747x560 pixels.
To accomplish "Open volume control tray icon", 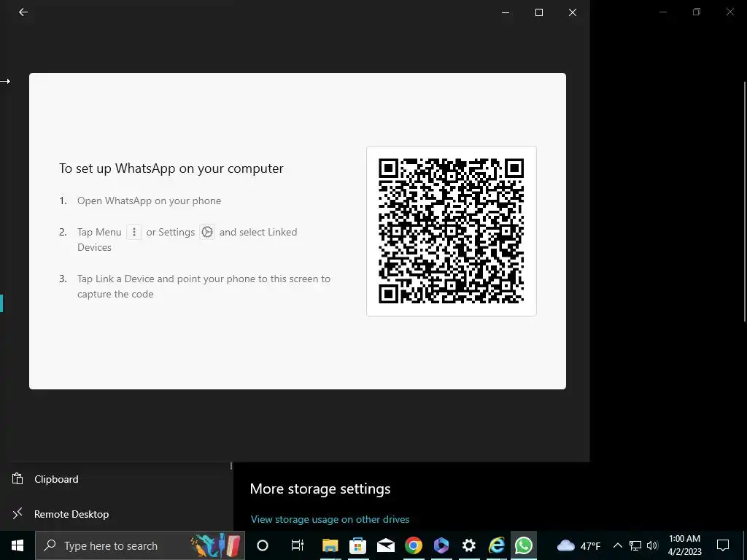I will (x=652, y=545).
